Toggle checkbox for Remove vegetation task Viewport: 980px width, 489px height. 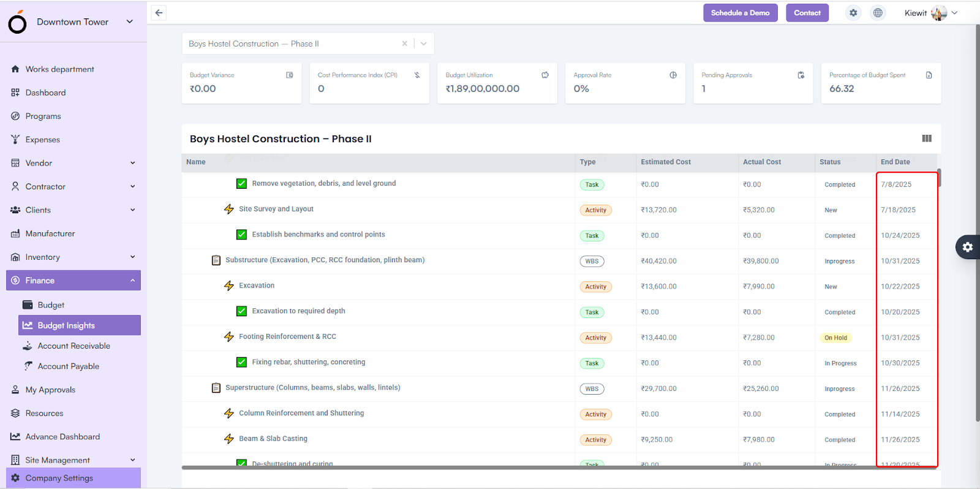pos(242,184)
